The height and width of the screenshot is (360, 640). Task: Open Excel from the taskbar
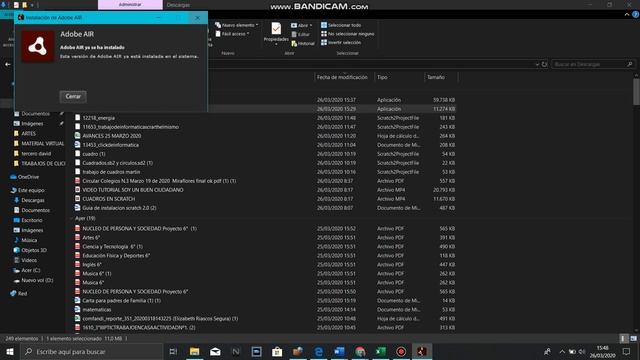(380, 351)
